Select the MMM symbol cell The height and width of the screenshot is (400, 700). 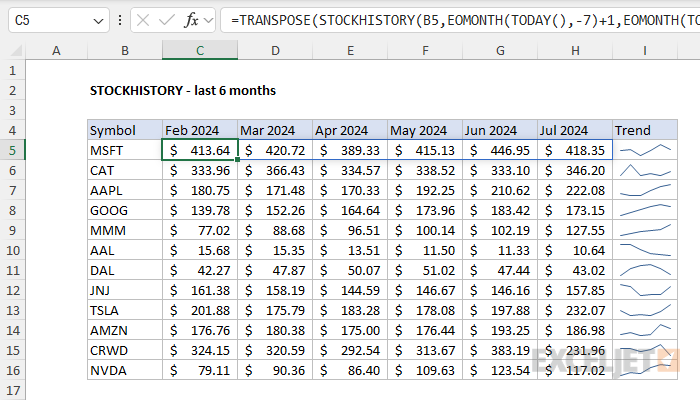pyautogui.click(x=125, y=230)
